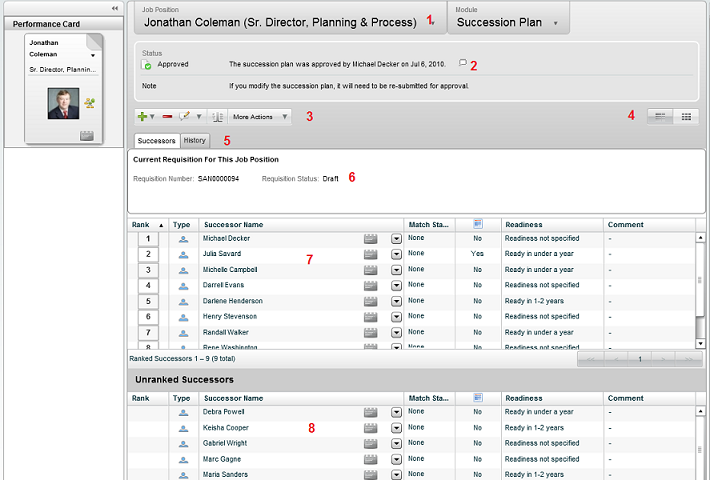Switch to grid view mode
This screenshot has width=710, height=480.
click(686, 117)
